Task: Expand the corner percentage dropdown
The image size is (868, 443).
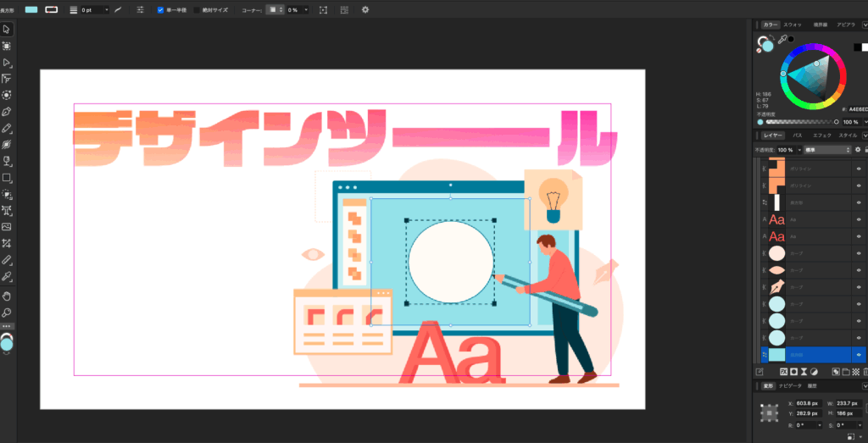Action: (305, 10)
